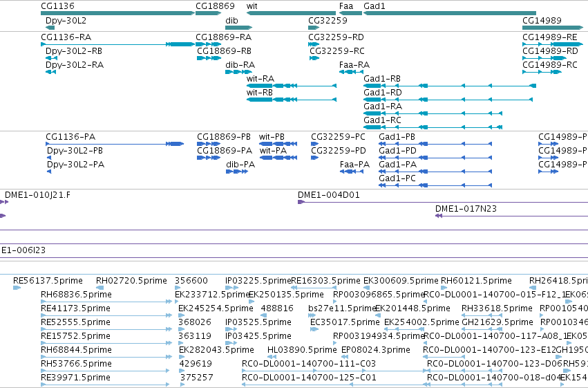Select the dib gene label

231,20
